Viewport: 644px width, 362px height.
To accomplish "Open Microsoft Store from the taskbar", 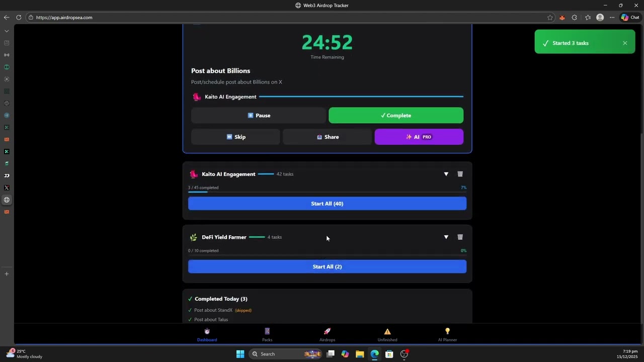I will coord(389,354).
